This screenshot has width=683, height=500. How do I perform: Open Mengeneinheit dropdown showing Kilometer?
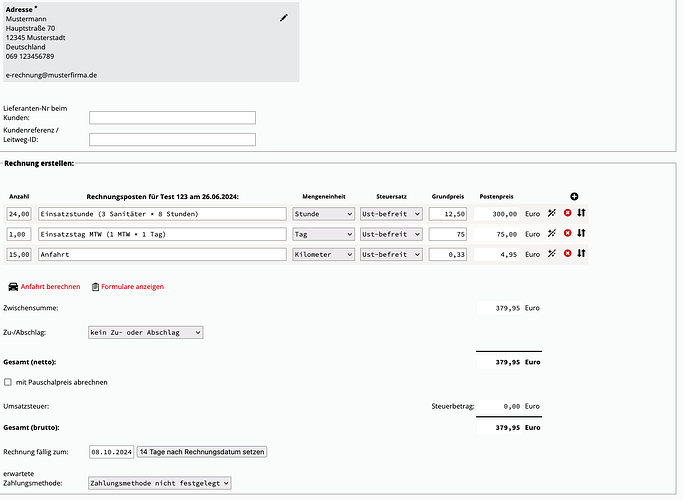pyautogui.click(x=323, y=254)
